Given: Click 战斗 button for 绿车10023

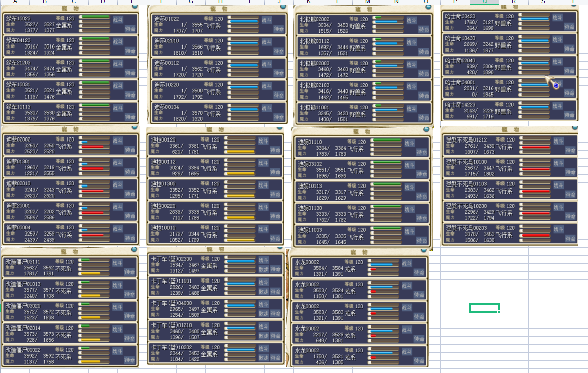Looking at the screenshot, I should [x=118, y=20].
